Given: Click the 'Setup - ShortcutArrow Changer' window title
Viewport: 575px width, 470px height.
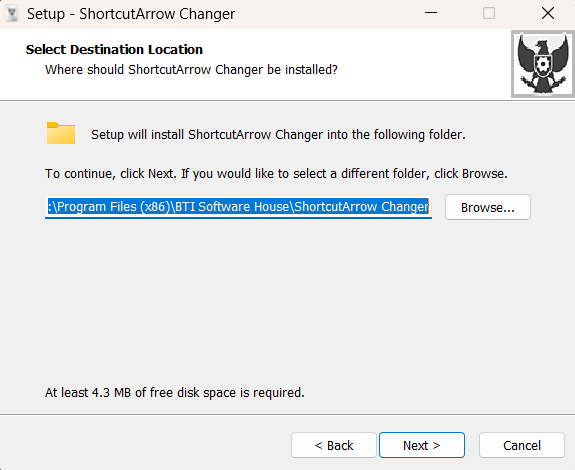Looking at the screenshot, I should pos(131,14).
